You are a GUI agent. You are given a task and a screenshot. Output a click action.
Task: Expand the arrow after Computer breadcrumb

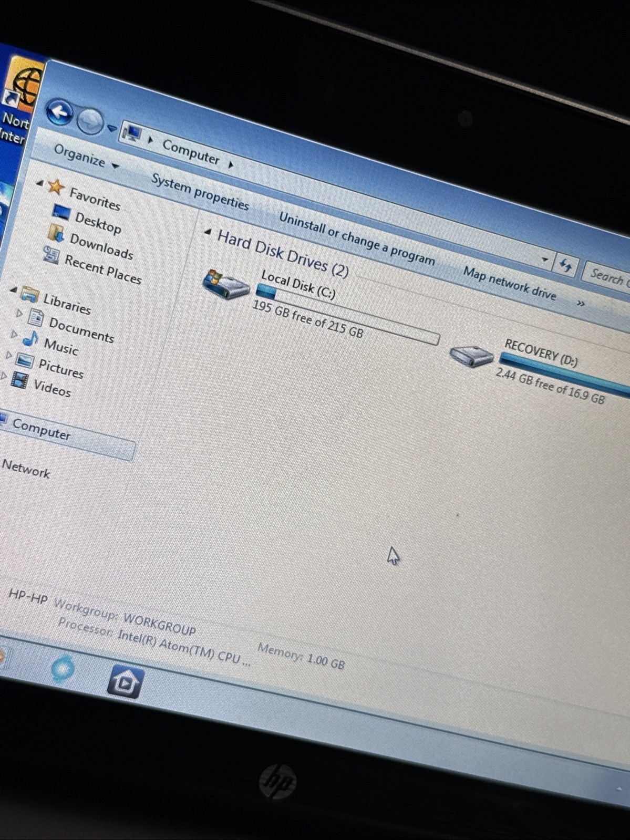(x=231, y=164)
